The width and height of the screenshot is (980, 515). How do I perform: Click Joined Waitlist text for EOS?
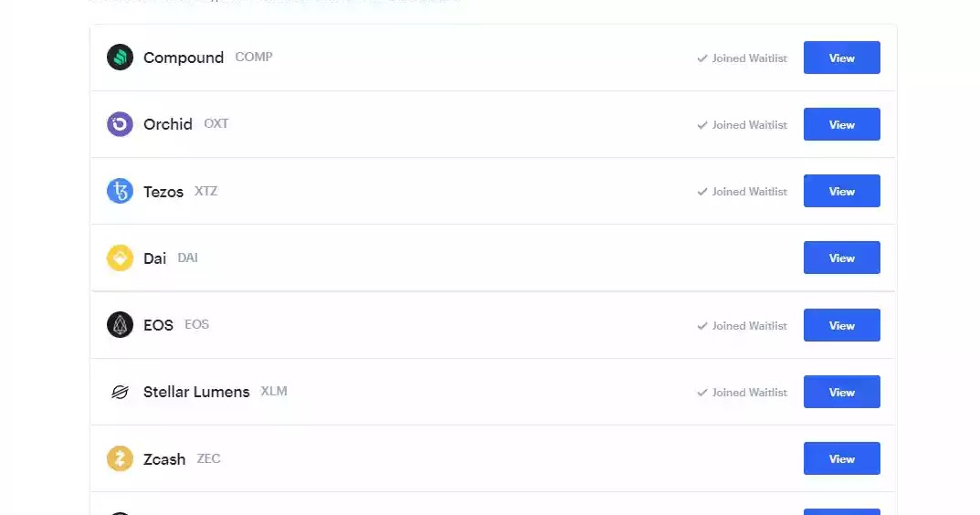749,326
